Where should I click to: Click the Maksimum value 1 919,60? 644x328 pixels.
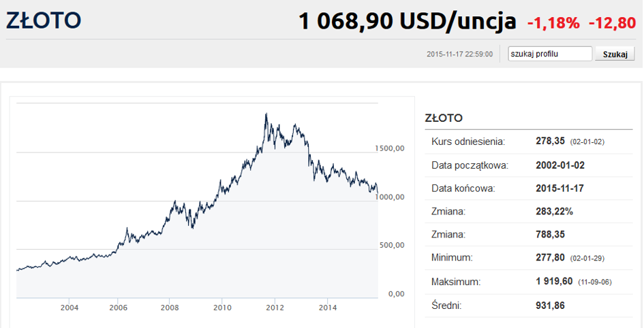(554, 282)
